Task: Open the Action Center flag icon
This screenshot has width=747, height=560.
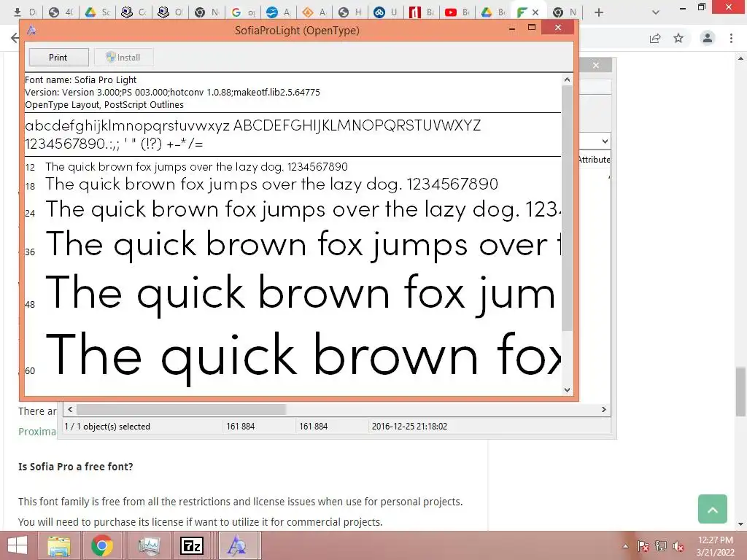Action: [x=643, y=546]
